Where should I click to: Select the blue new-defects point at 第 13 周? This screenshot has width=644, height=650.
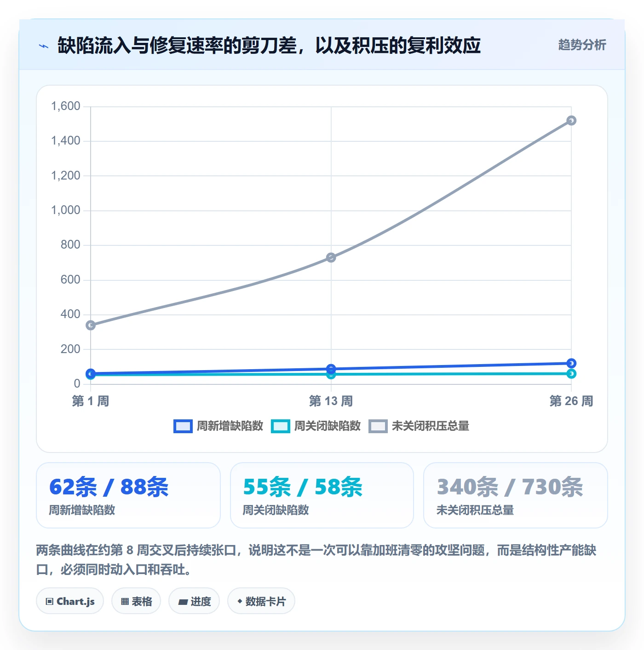331,369
